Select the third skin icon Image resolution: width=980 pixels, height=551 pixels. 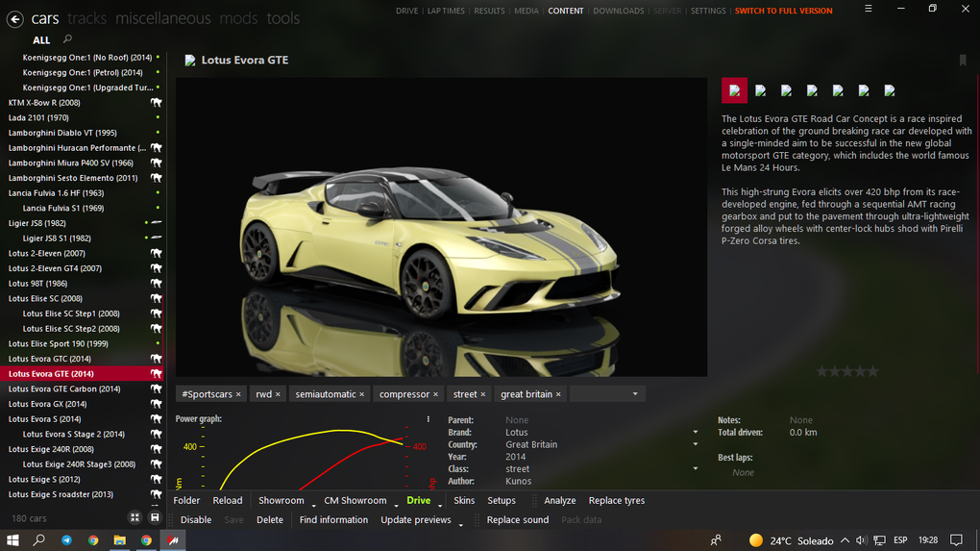click(786, 90)
